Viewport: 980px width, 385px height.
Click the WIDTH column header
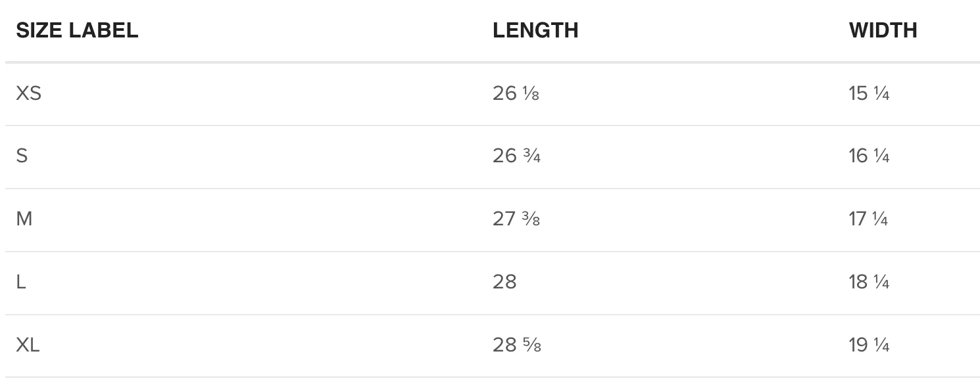tap(883, 30)
